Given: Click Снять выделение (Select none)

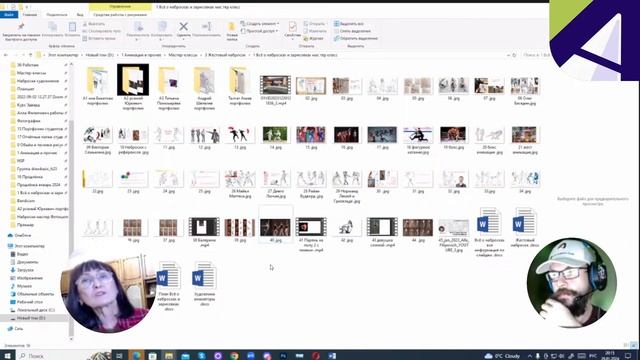Looking at the screenshot, I should tap(352, 31).
